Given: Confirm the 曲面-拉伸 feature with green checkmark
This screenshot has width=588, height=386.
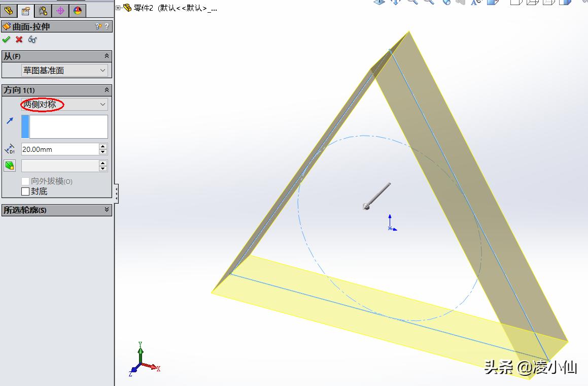Looking at the screenshot, I should pyautogui.click(x=6, y=40).
